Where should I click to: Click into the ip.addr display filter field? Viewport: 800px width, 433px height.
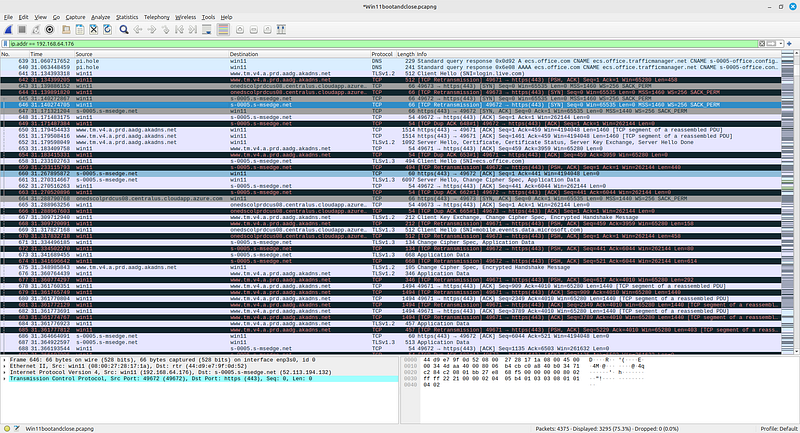383,44
